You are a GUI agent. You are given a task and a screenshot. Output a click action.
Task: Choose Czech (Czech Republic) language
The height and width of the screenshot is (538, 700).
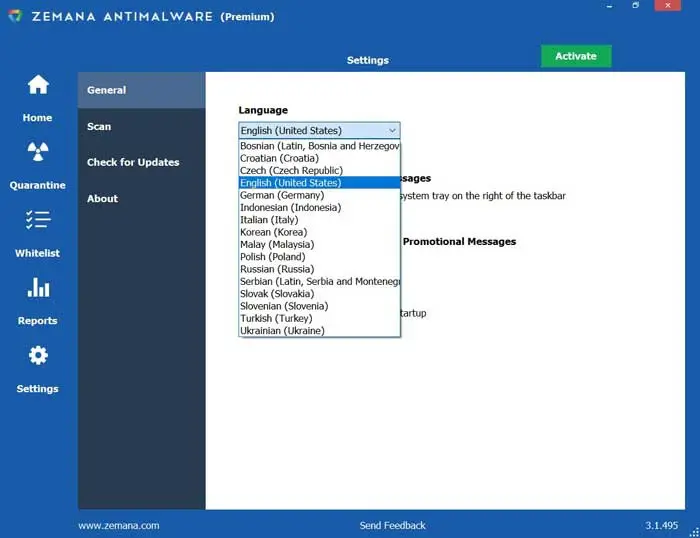point(320,171)
